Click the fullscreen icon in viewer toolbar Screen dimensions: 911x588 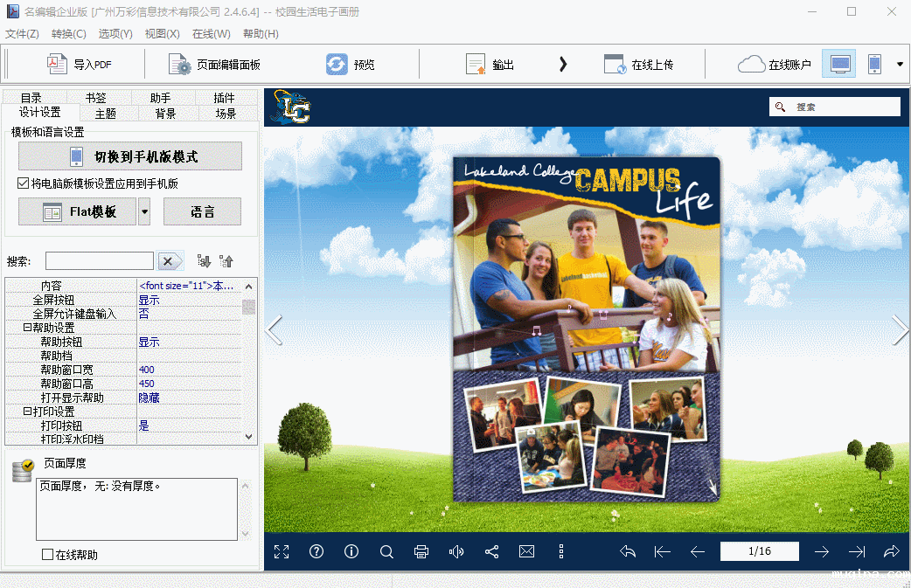click(x=282, y=551)
